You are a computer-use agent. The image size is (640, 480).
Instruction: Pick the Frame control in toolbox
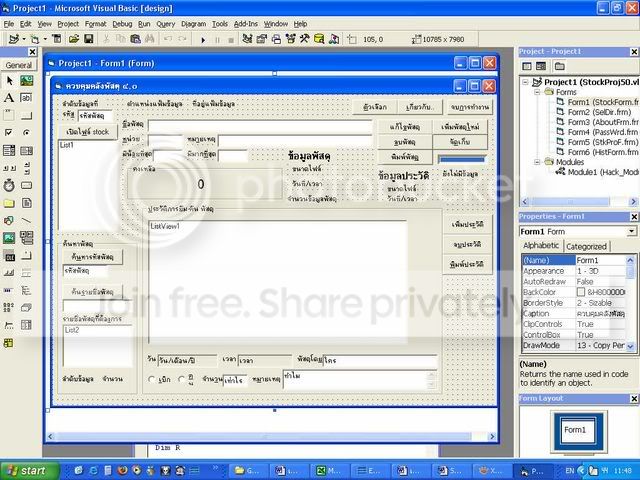tap(9, 116)
